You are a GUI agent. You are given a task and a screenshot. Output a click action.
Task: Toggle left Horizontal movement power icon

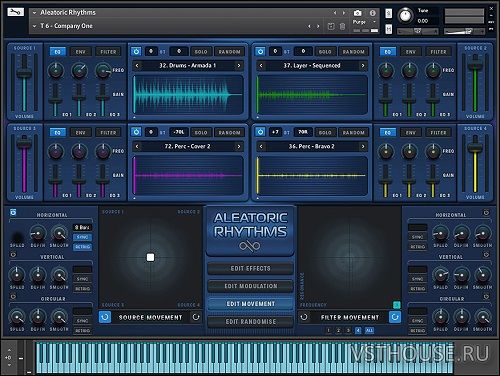tap(13, 212)
